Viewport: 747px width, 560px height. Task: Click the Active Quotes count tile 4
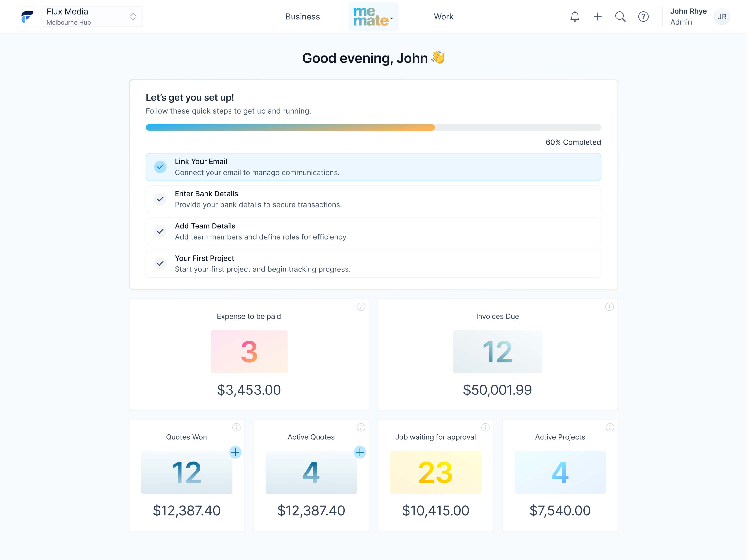(311, 472)
